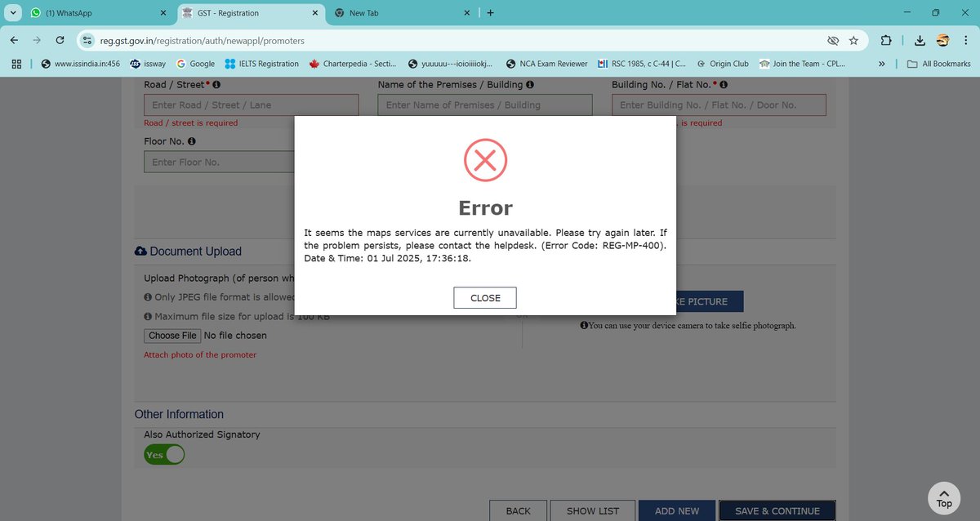
Task: Open the IELTS Registration bookmark
Action: (x=262, y=64)
